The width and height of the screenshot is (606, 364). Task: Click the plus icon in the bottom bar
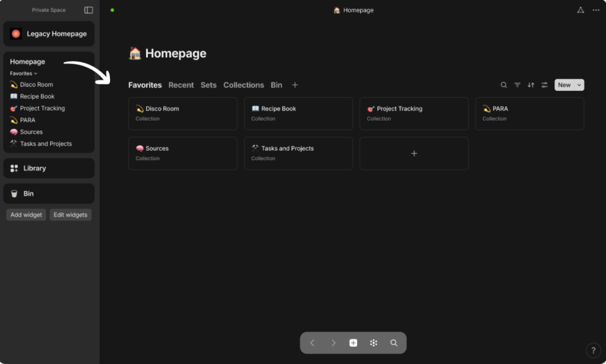[352, 342]
